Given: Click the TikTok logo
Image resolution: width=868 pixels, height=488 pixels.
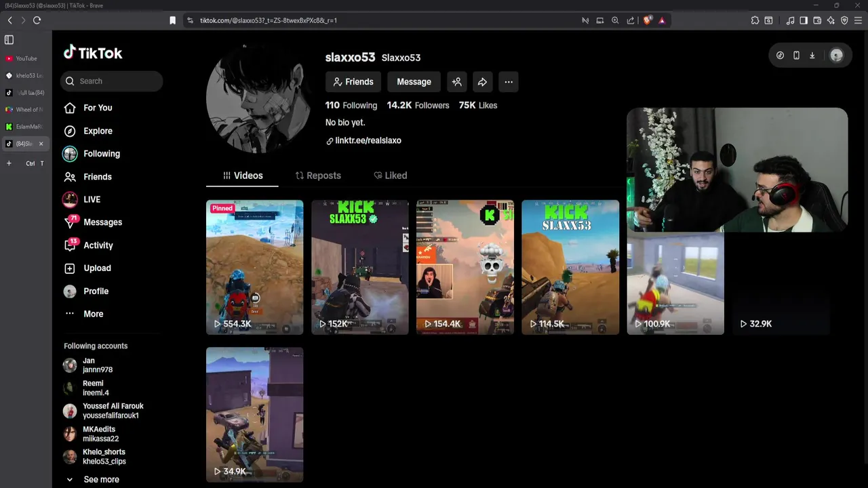Looking at the screenshot, I should tap(93, 53).
